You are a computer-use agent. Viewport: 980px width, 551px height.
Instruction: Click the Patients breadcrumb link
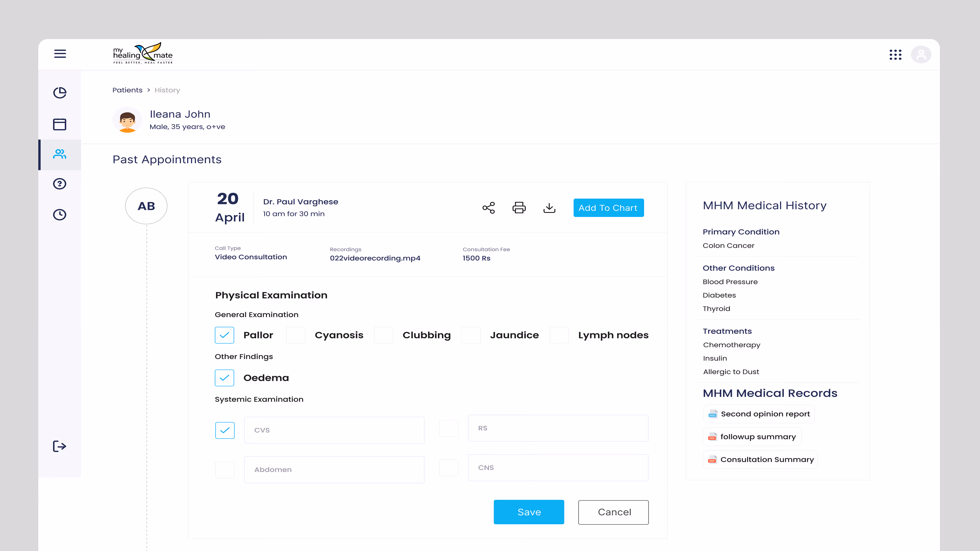point(127,90)
